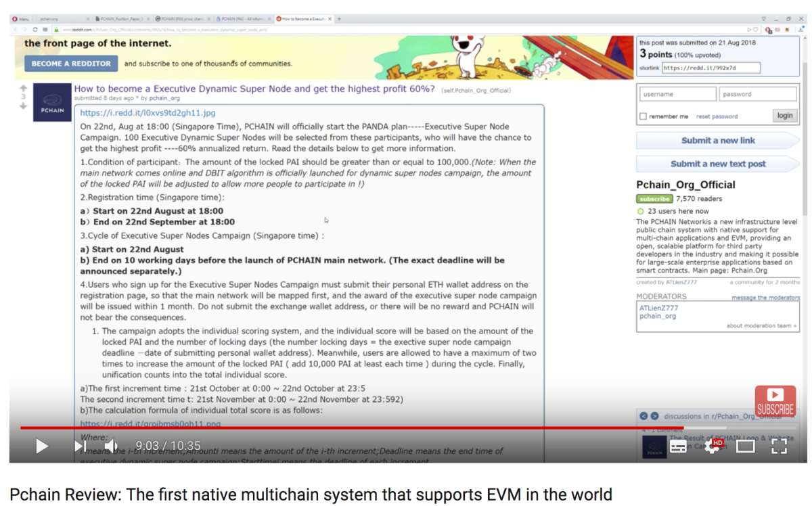The width and height of the screenshot is (812, 506).
Task: Open the l0xvs9td2gh11.jpg image link
Action: [148, 113]
